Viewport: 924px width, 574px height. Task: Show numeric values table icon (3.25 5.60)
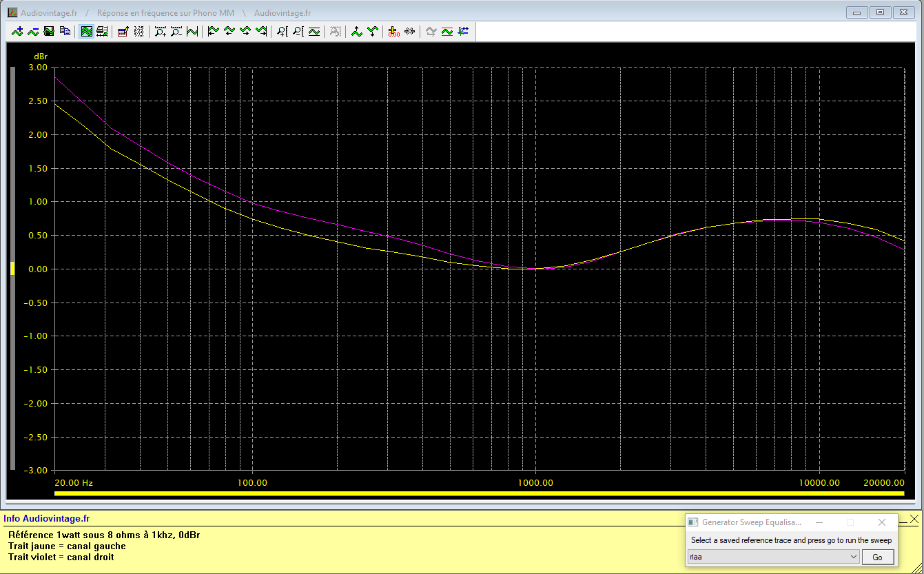point(139,31)
